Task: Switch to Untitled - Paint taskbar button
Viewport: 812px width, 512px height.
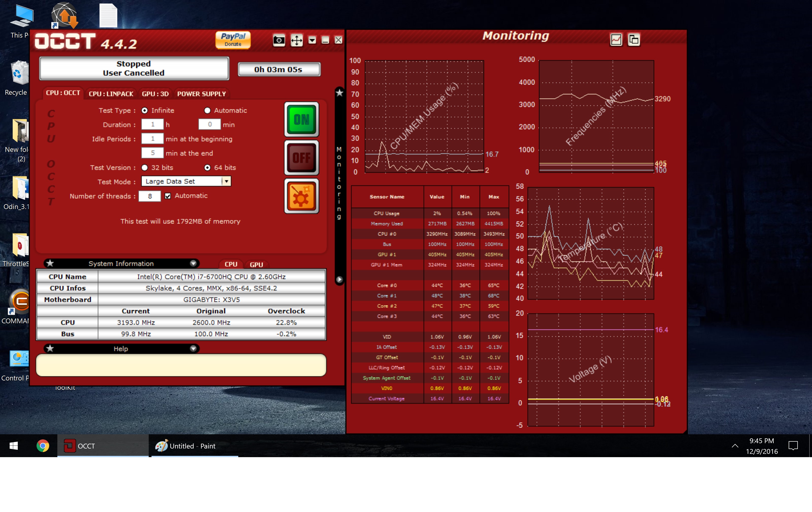Action: (195, 446)
